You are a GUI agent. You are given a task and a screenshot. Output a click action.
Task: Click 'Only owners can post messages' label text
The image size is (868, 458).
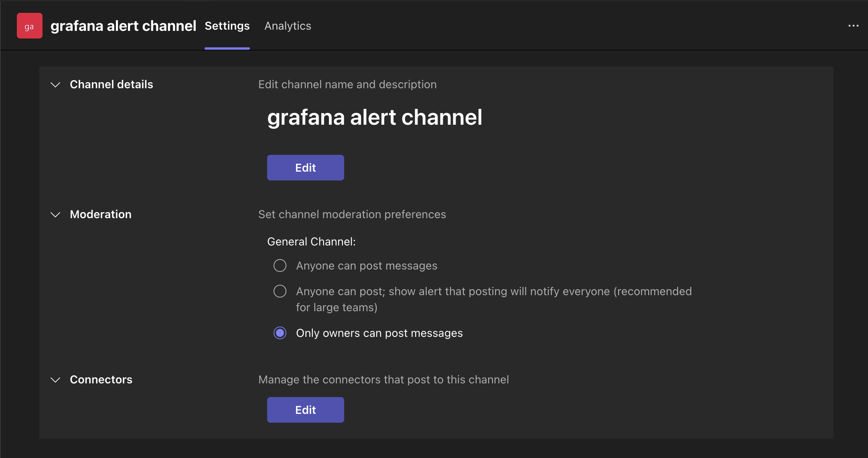379,333
